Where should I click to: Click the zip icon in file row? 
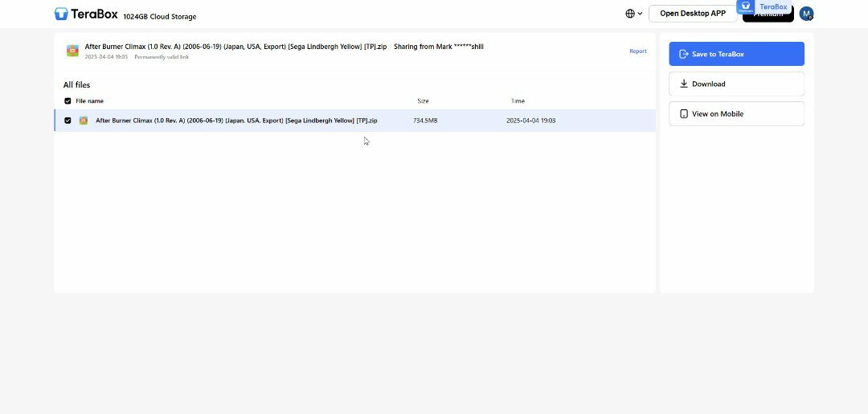pyautogui.click(x=84, y=121)
